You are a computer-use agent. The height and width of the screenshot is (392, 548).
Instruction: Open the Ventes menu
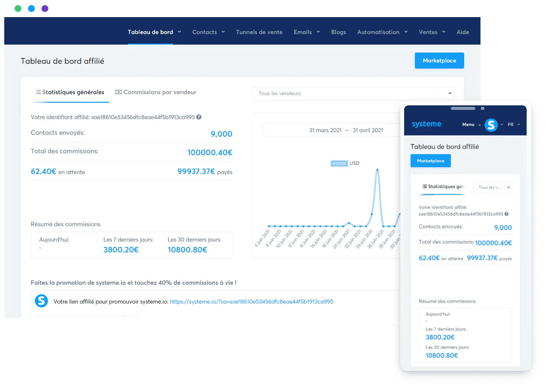[428, 32]
